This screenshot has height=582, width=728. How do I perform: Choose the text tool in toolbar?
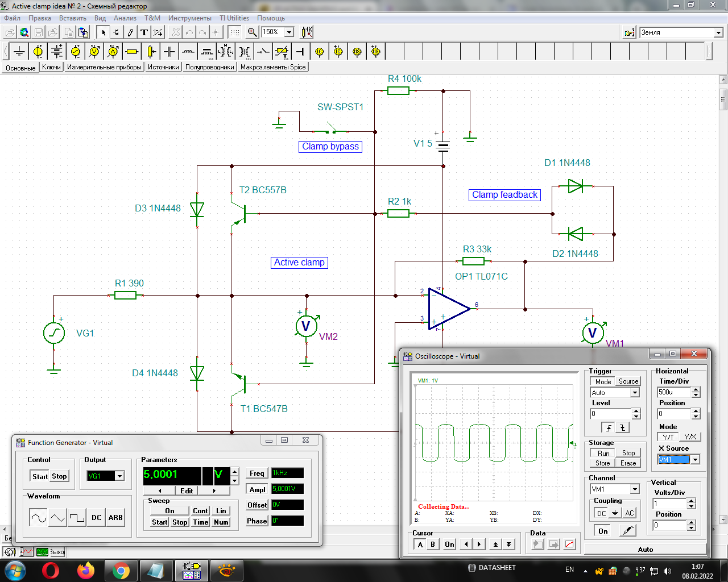[144, 32]
